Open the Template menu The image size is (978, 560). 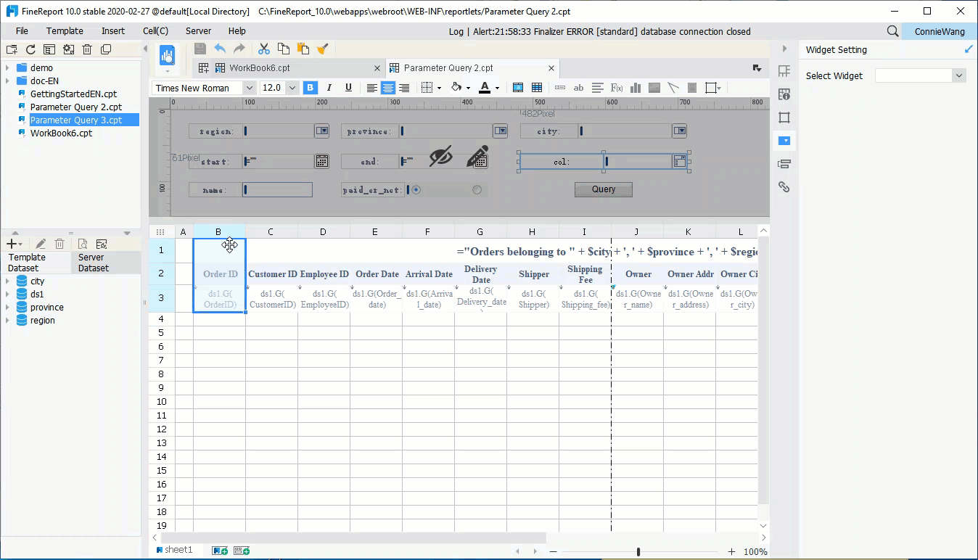(x=65, y=31)
